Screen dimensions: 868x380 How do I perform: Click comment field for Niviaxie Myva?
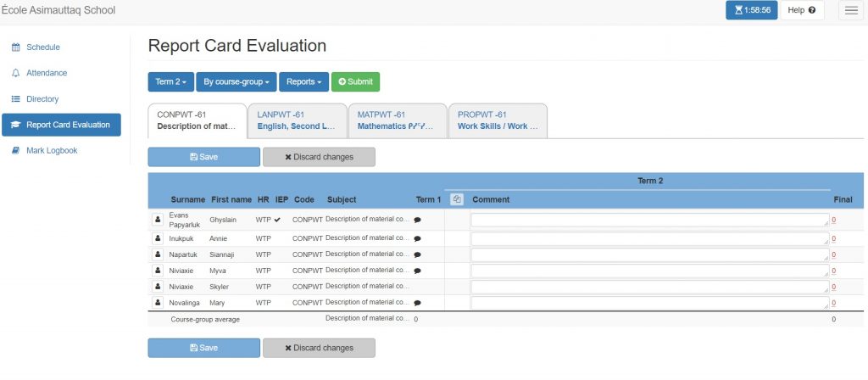649,271
